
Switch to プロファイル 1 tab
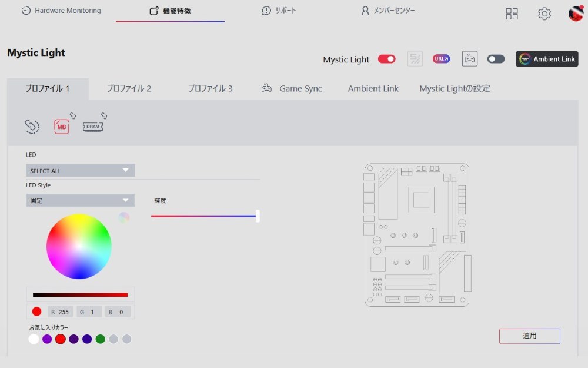click(x=48, y=89)
